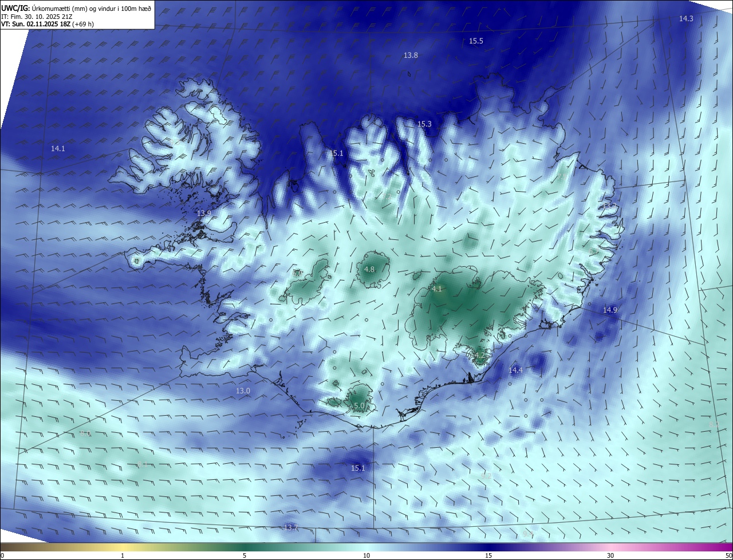Viewport: 733px width, 560px height.
Task: Click the 4.2 value label on southern Vatnajökull
Action: click(480, 356)
